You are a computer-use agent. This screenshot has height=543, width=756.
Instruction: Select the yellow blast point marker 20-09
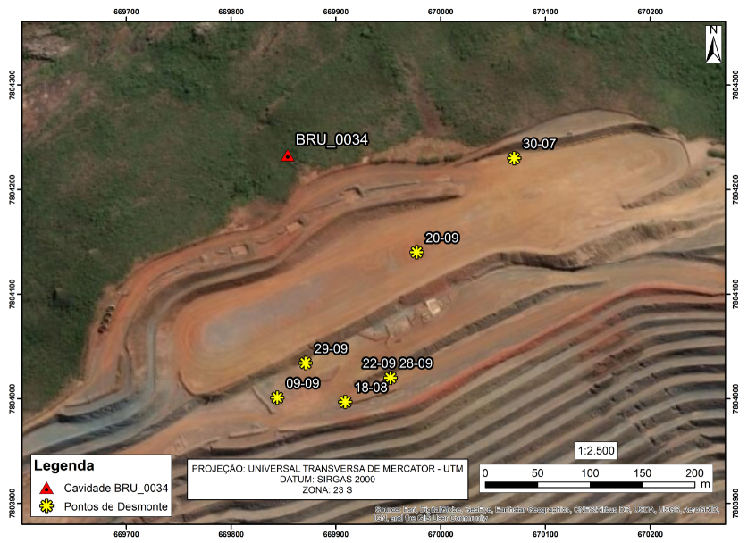[x=416, y=252]
